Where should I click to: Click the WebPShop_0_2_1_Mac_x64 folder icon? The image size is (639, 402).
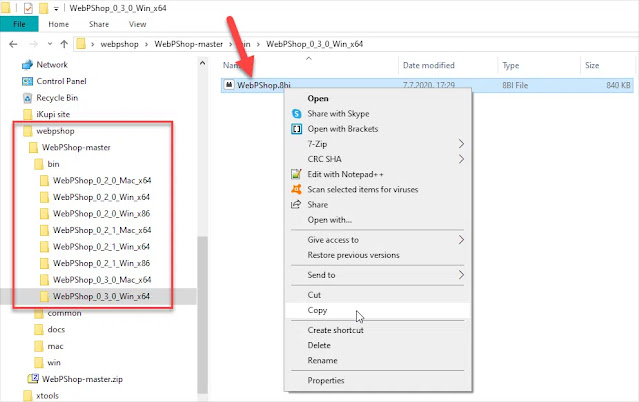coord(44,230)
